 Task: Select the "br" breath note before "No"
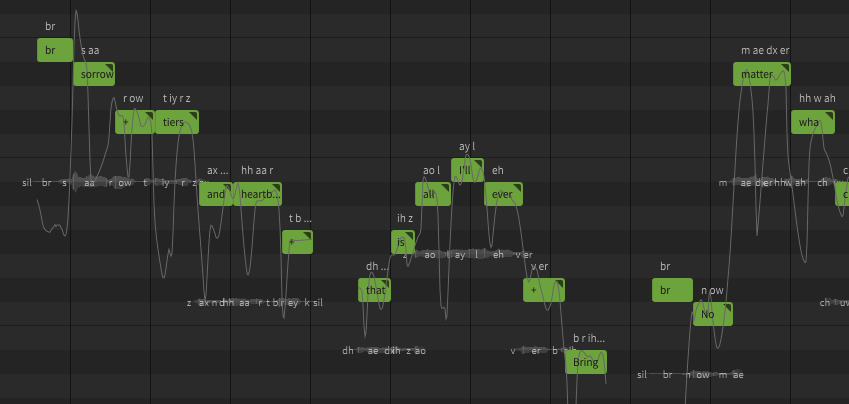tap(672, 290)
